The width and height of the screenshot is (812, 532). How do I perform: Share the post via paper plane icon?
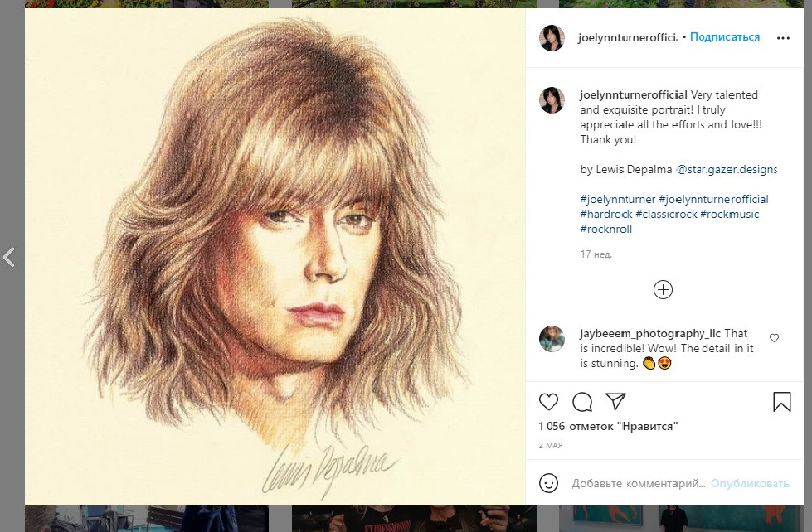[615, 402]
